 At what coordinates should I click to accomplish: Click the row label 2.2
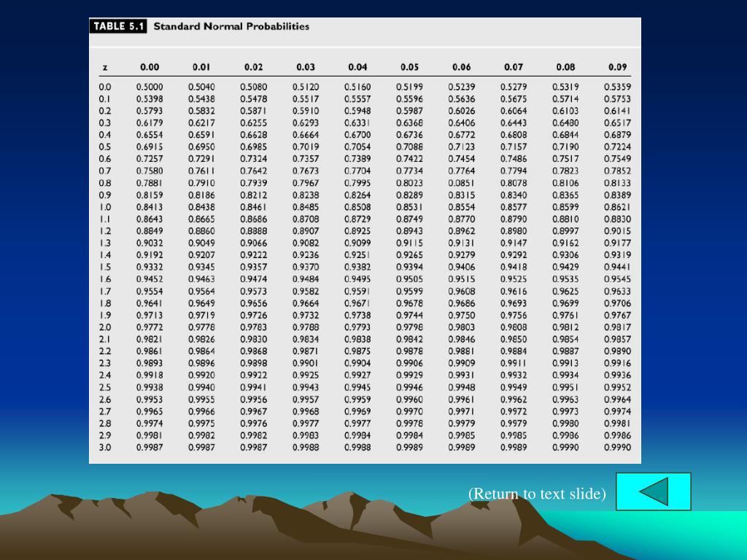click(105, 351)
